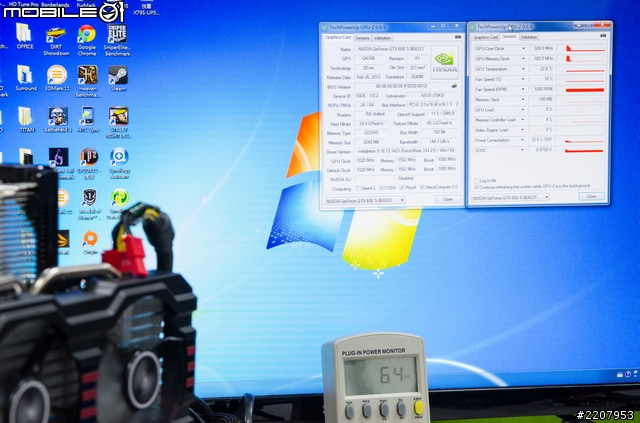Click the screenshot camera icon in Sensors GPU-Z window
Image resolution: width=640 pixels, height=423 pixels.
603,36
